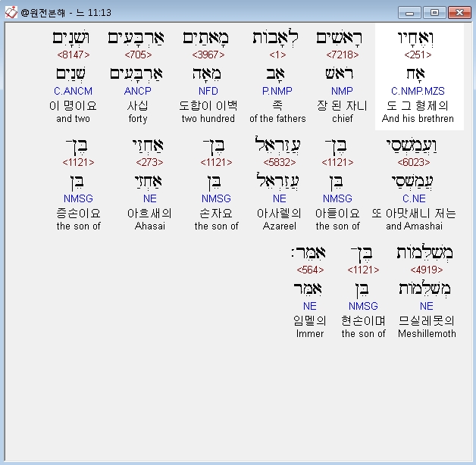This screenshot has width=476, height=465.
Task: Click the Hebrew word above <4919>
Action: click(x=424, y=253)
